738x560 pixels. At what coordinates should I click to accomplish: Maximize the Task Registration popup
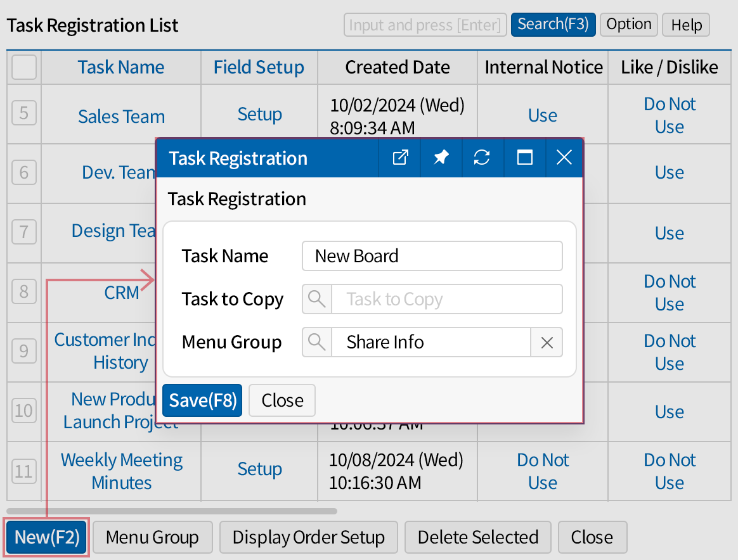[x=524, y=158]
